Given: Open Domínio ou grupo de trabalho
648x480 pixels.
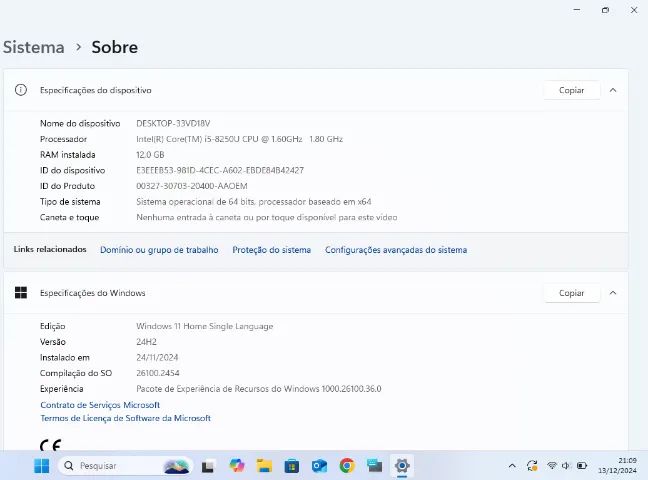Looking at the screenshot, I should pyautogui.click(x=159, y=250).
